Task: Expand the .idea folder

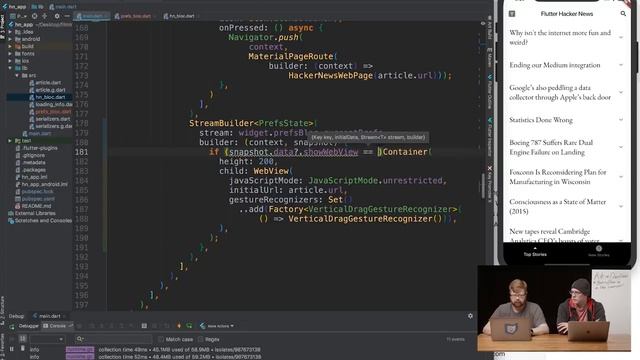Action: point(10,31)
